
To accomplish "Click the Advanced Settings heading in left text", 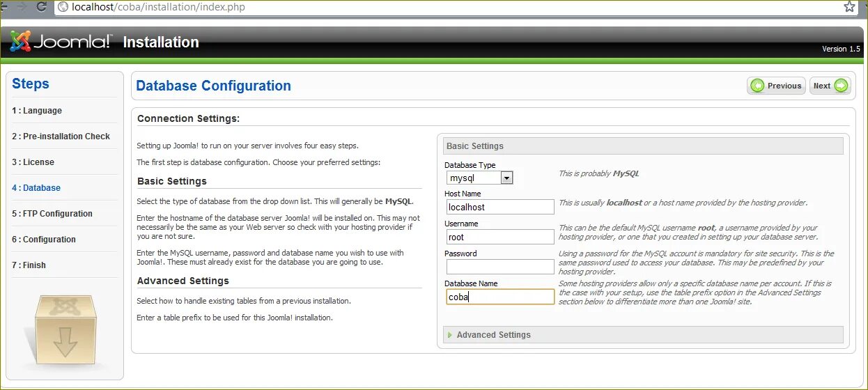I will [x=183, y=281].
